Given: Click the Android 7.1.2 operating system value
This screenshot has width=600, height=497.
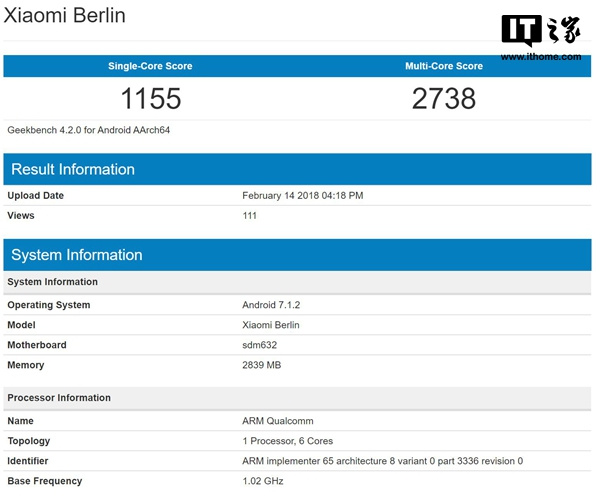Looking at the screenshot, I should pyautogui.click(x=271, y=305).
